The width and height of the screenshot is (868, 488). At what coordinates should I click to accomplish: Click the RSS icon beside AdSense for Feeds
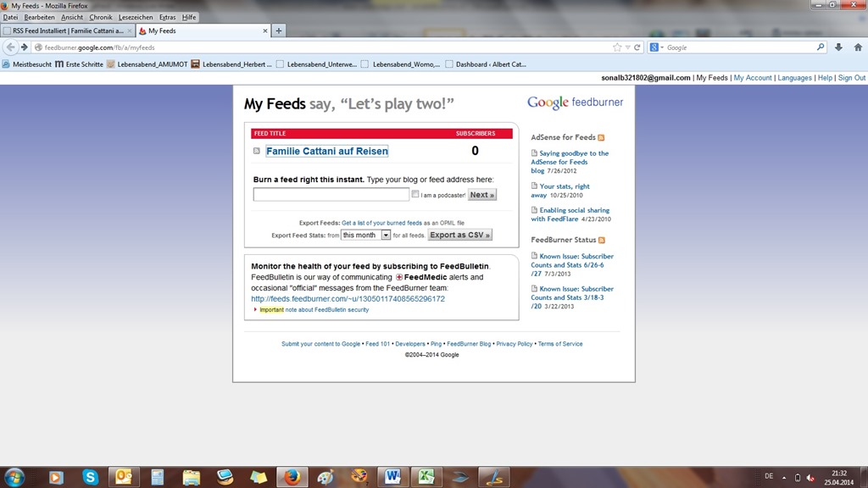(602, 137)
